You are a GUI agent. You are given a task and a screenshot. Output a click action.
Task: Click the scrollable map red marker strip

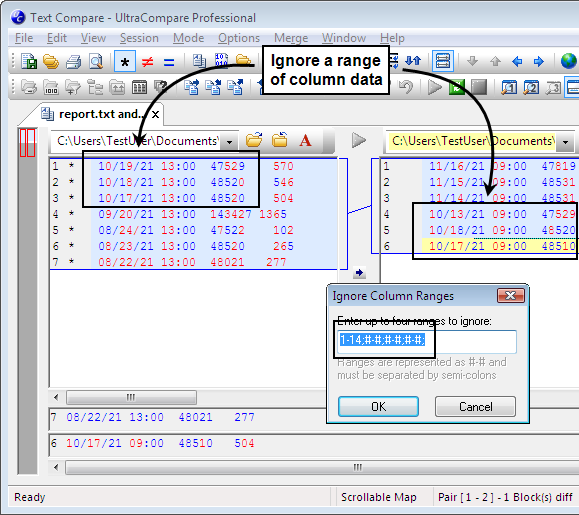pos(27,143)
